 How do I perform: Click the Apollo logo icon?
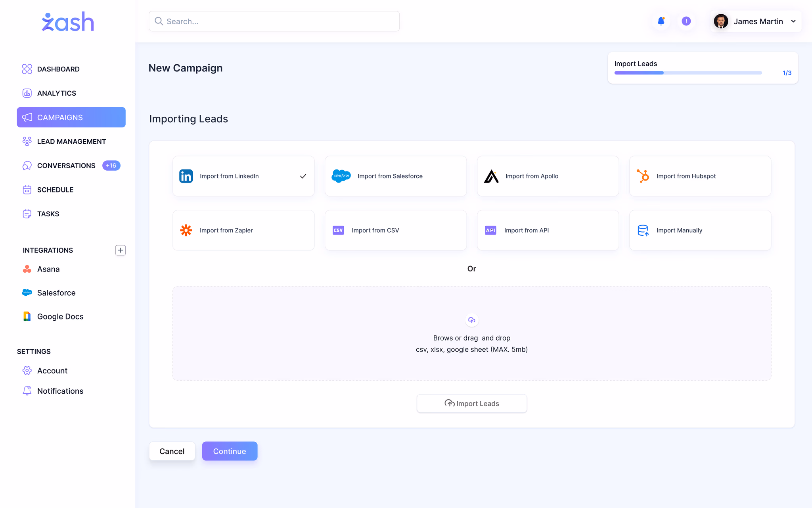[x=491, y=176]
